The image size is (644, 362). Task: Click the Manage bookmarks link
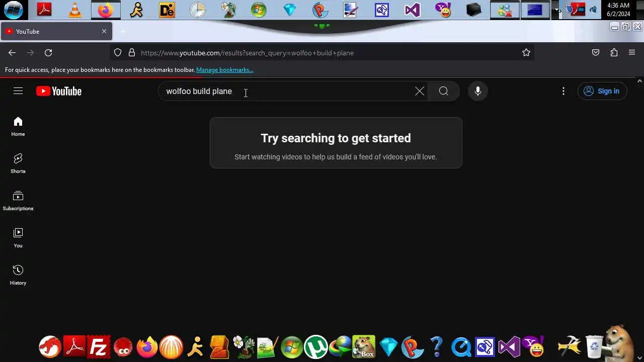click(225, 70)
